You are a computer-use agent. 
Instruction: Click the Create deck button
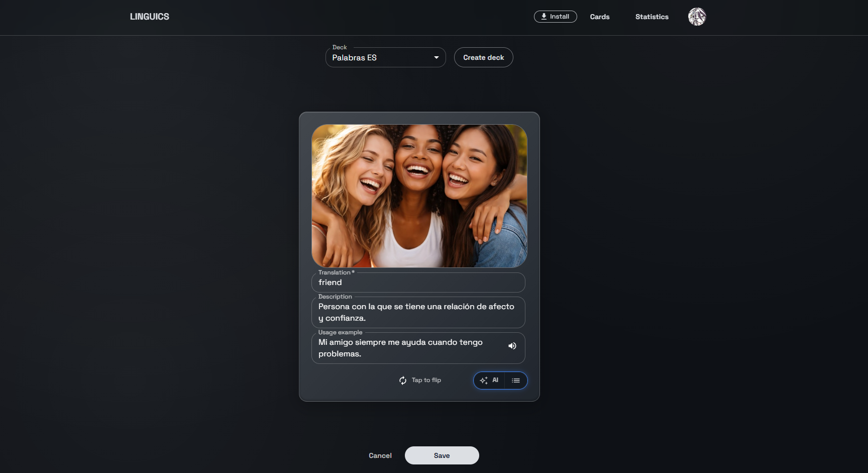pos(483,57)
